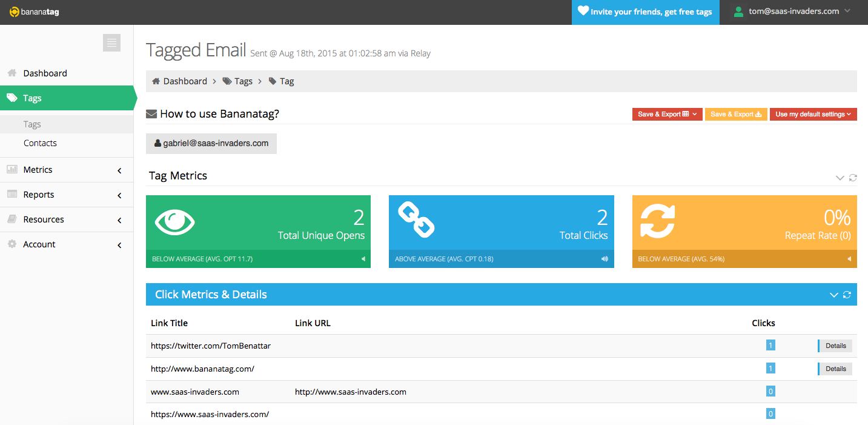Click the speaker icon on Repeat Rate footer

(x=849, y=259)
